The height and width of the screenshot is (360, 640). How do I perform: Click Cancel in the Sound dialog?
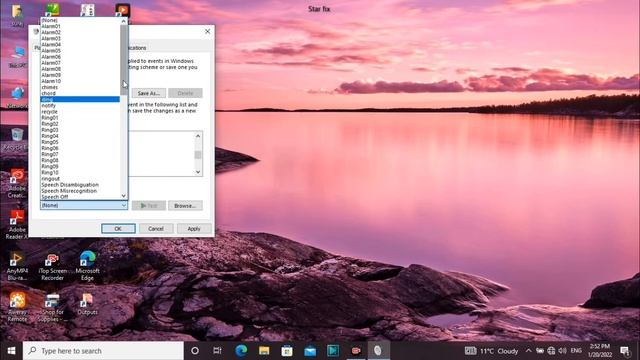156,229
